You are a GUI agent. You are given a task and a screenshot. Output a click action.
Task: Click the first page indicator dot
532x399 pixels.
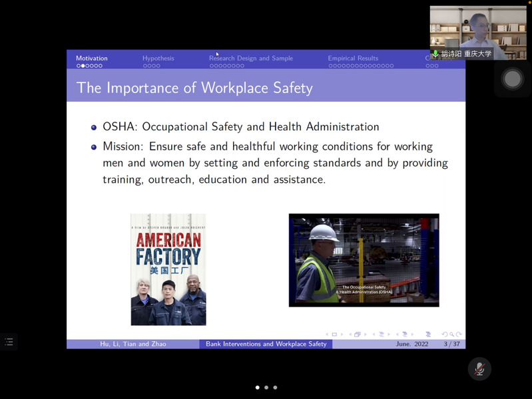click(258, 387)
